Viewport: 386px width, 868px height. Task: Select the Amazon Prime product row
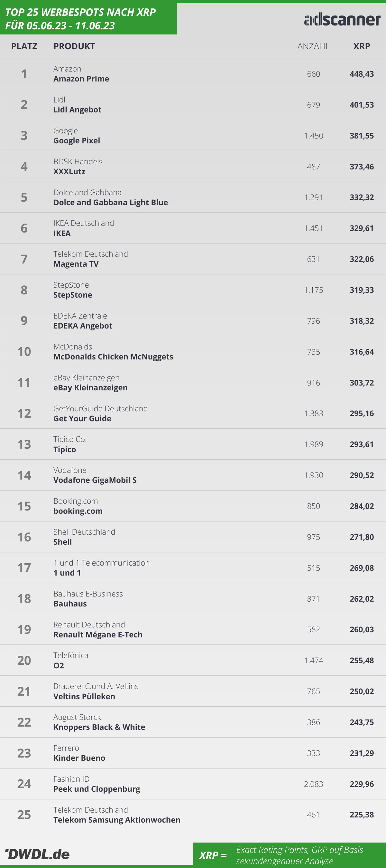193,74
